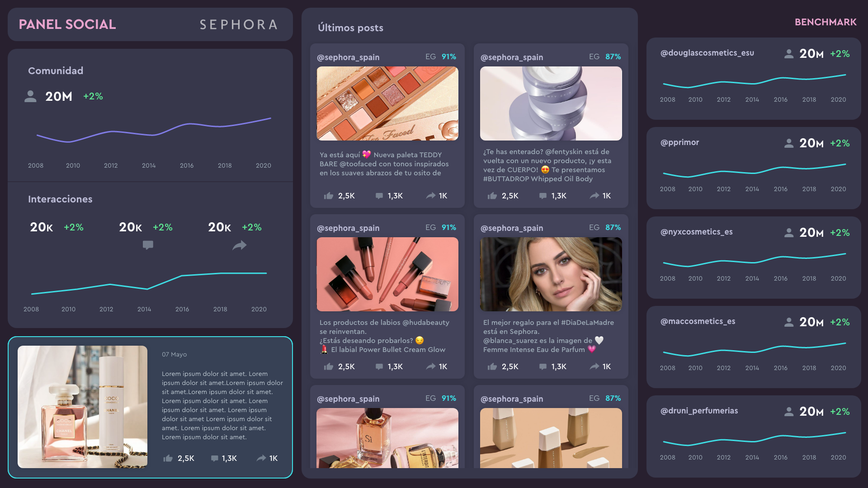Click the share arrow icon under Interacciones

tap(239, 245)
